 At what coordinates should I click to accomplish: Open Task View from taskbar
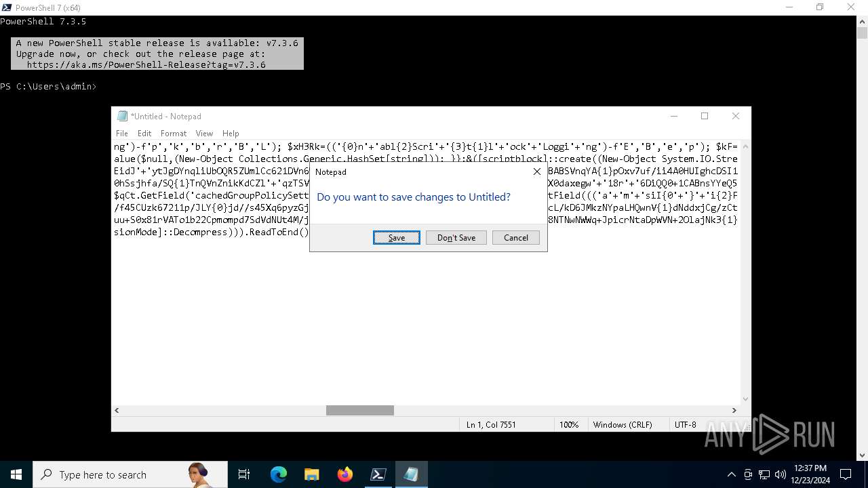244,474
